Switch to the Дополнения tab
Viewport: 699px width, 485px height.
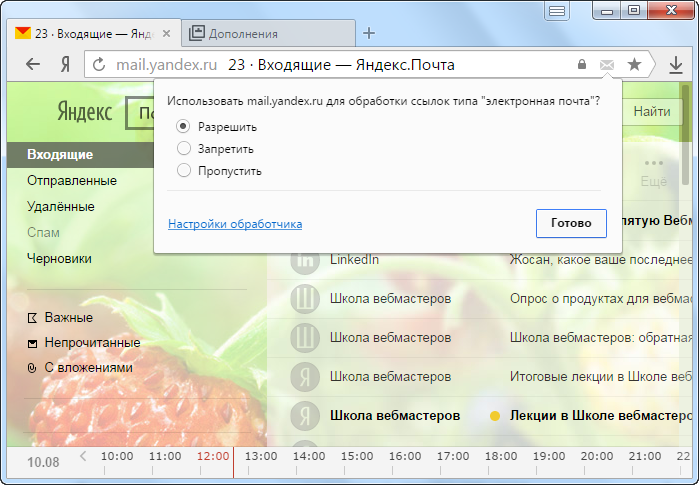tap(268, 33)
